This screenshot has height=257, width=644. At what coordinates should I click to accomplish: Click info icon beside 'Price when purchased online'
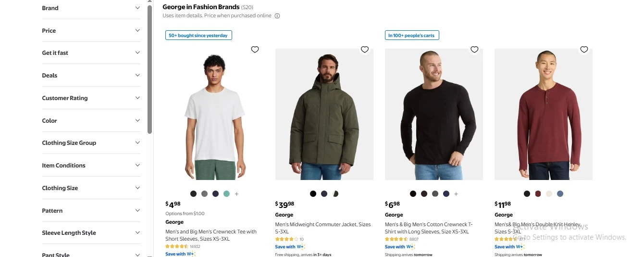click(277, 16)
